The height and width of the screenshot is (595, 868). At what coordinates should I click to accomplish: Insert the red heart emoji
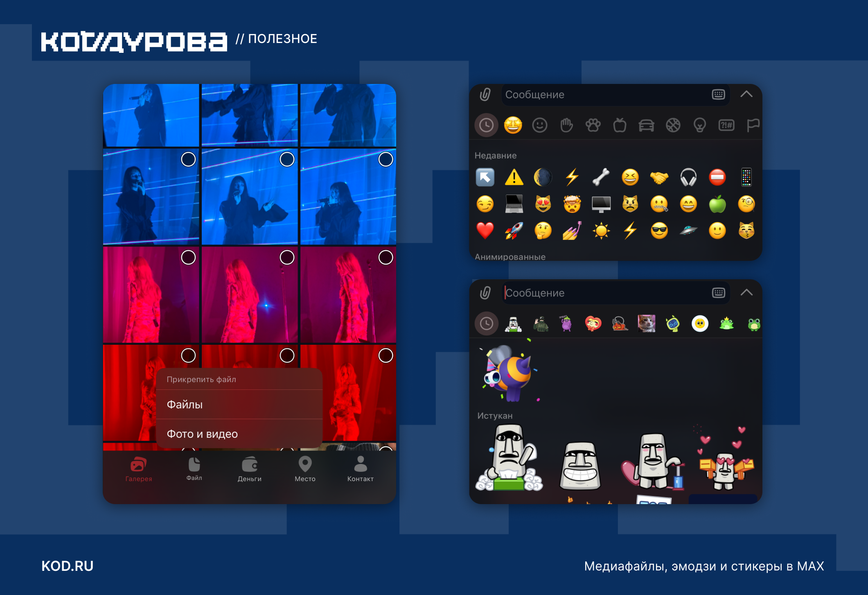coord(485,231)
